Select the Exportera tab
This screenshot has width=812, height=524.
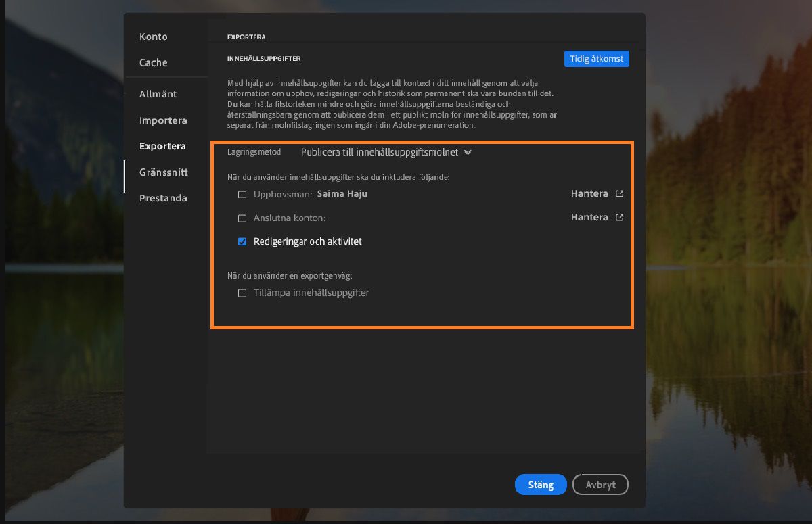163,146
